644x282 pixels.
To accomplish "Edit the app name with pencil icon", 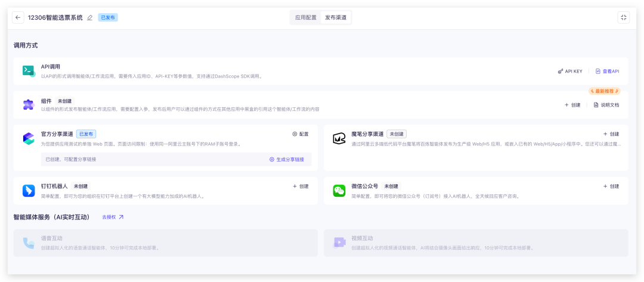I will pos(90,18).
